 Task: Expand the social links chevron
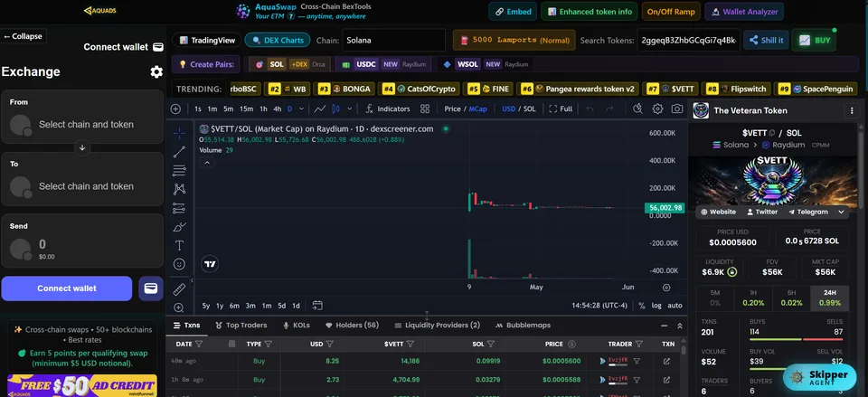click(x=842, y=213)
